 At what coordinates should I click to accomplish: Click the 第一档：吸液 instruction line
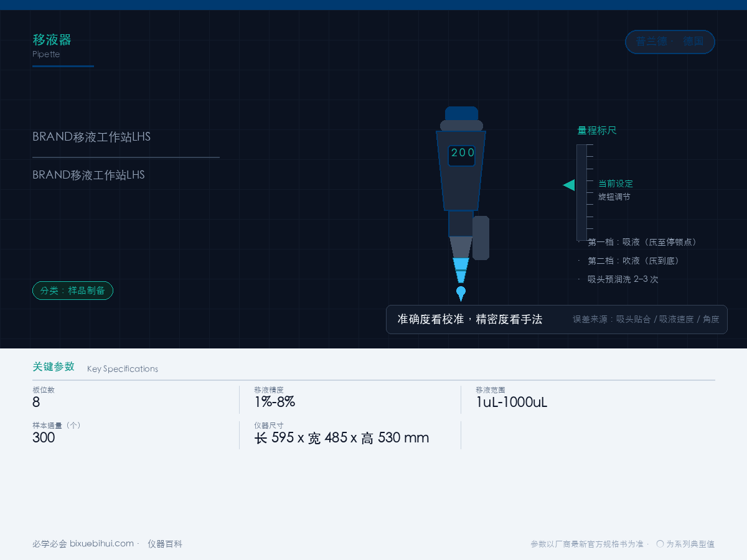click(x=642, y=242)
